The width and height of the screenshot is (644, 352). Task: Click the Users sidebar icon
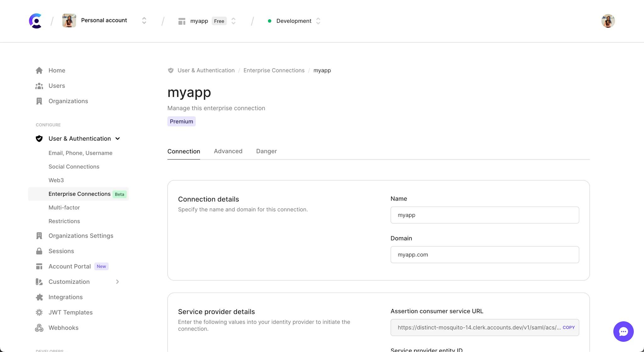(x=39, y=85)
